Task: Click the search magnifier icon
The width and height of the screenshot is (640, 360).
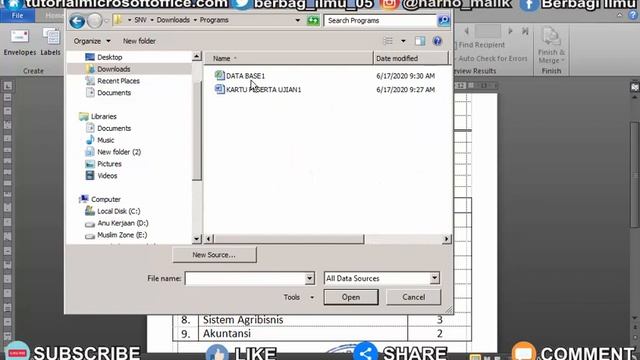Action: click(x=443, y=20)
